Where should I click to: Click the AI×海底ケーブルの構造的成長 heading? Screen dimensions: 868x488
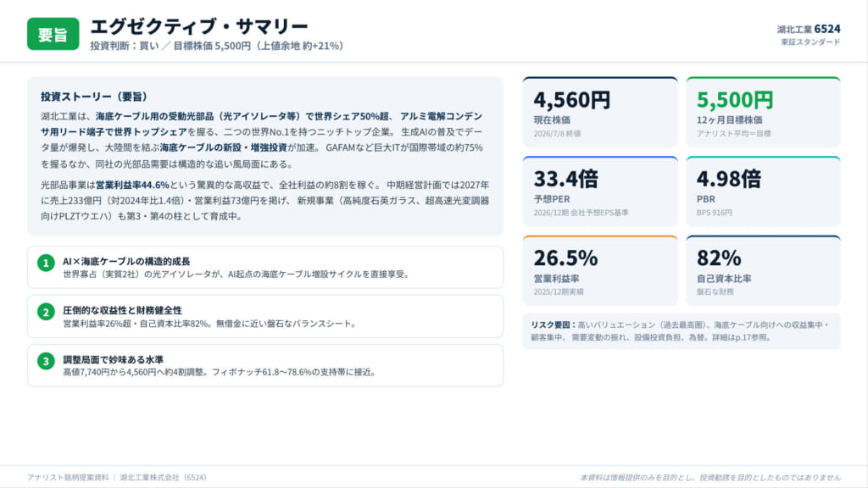pyautogui.click(x=126, y=261)
